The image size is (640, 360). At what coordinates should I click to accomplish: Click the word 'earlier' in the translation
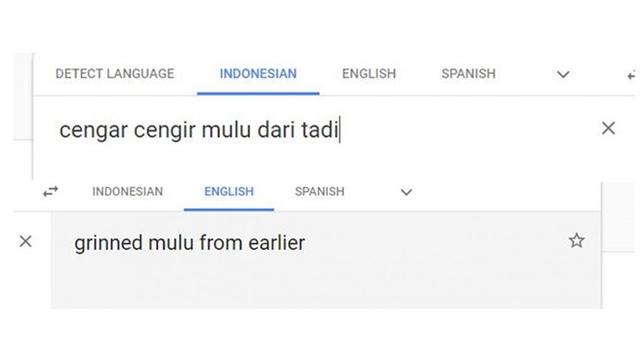click(277, 243)
